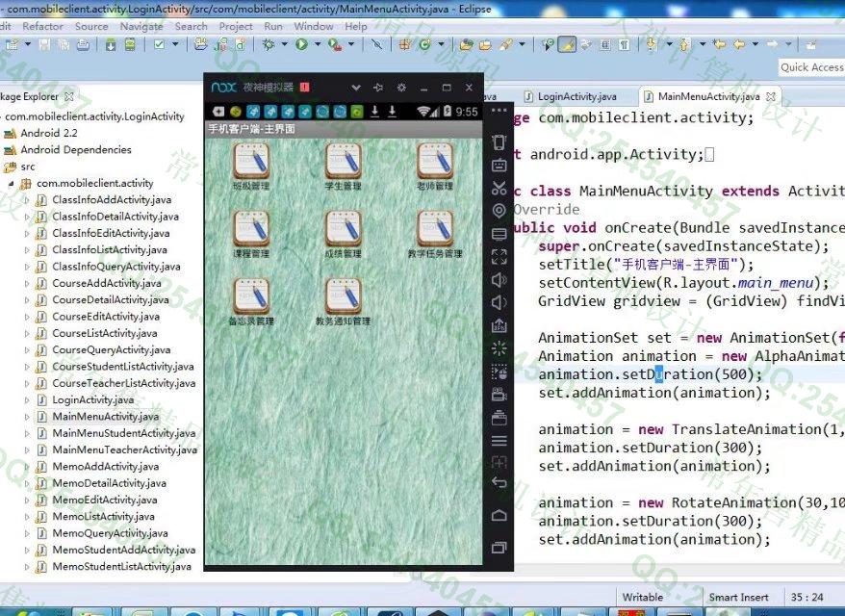Close MainMenuActivity.java editor tab

(771, 96)
